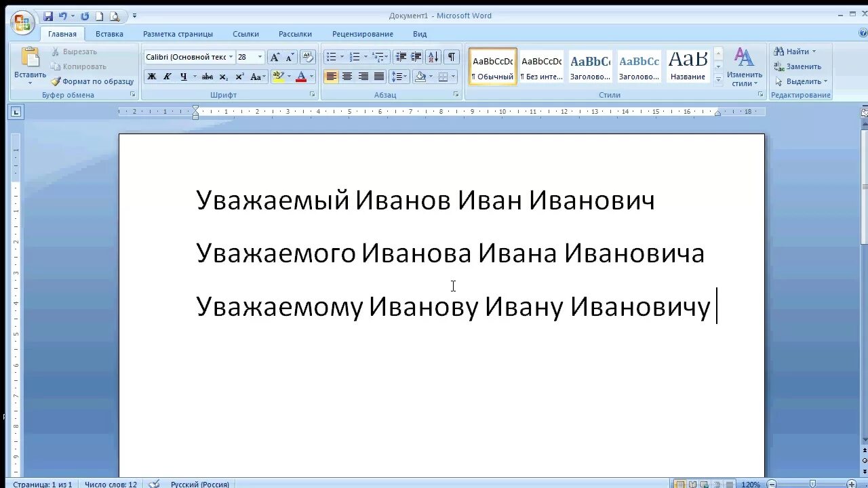Apply the Название style
Image resolution: width=868 pixels, height=488 pixels.
(688, 66)
